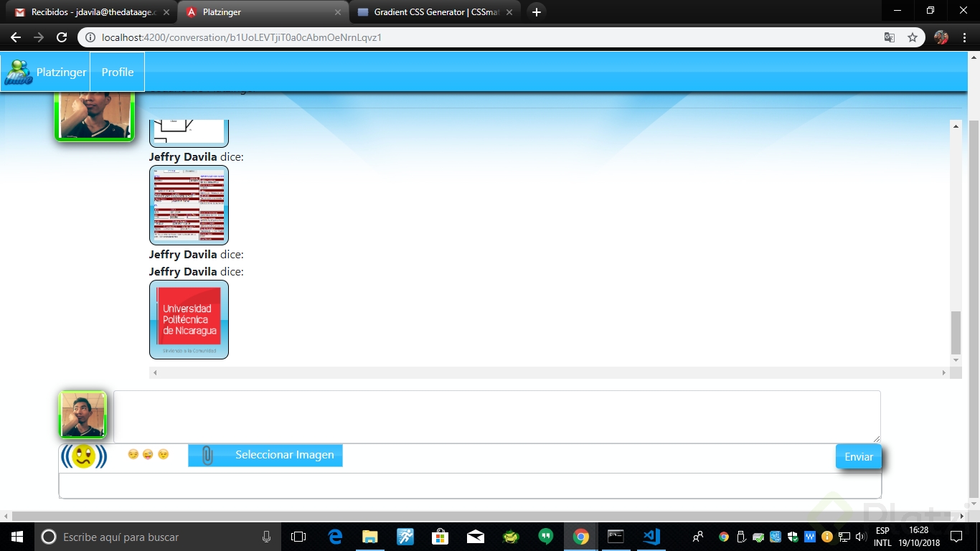Open Task View on the taskbar
The image size is (980, 551).
(x=298, y=537)
